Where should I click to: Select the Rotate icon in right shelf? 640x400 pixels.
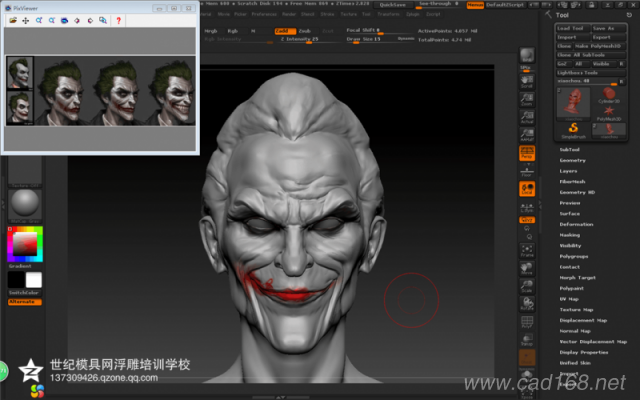point(527,304)
